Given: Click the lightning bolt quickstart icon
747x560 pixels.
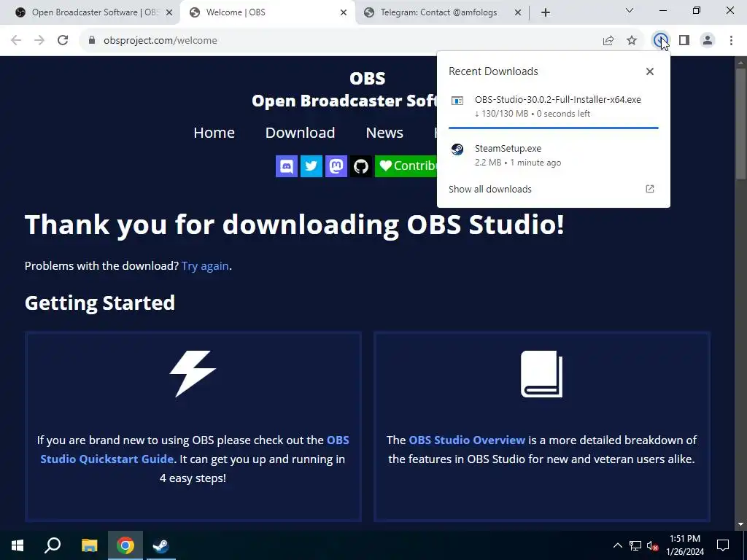Looking at the screenshot, I should click(193, 374).
